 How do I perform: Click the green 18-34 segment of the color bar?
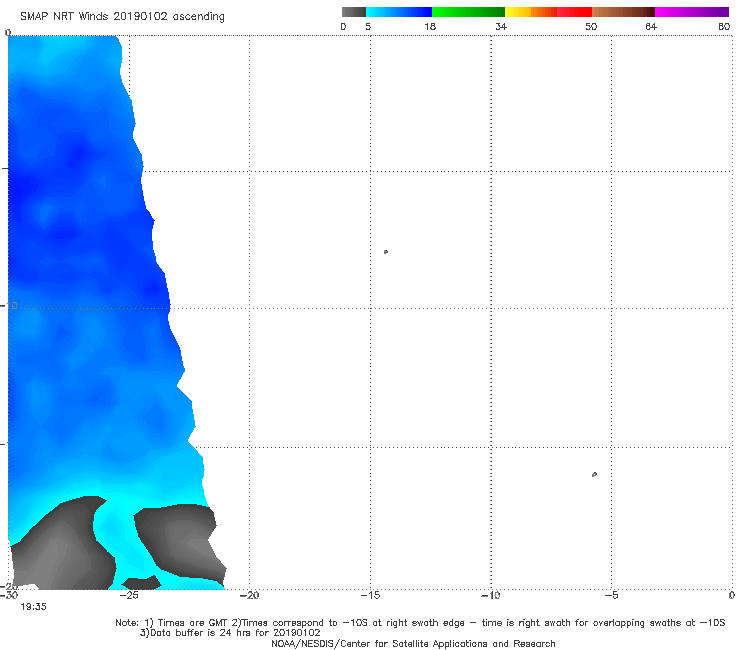pos(468,12)
